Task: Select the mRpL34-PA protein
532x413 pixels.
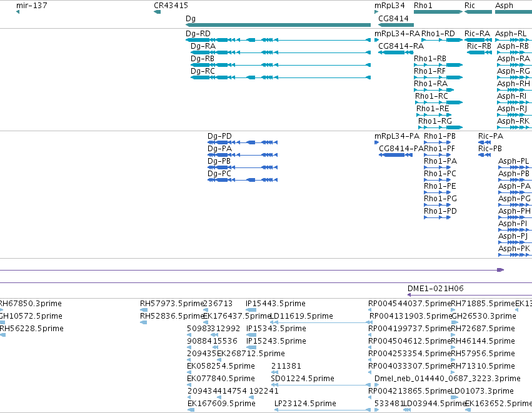Action: coord(376,142)
